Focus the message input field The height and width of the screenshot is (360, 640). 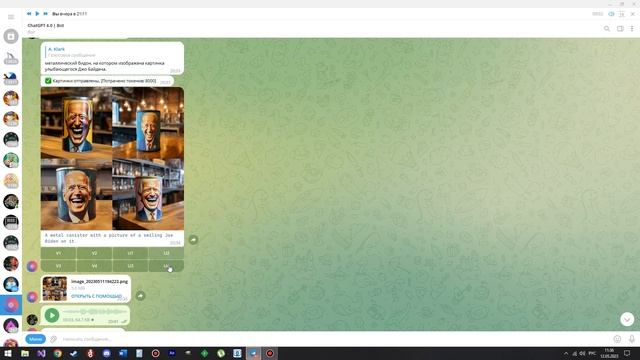(335, 339)
